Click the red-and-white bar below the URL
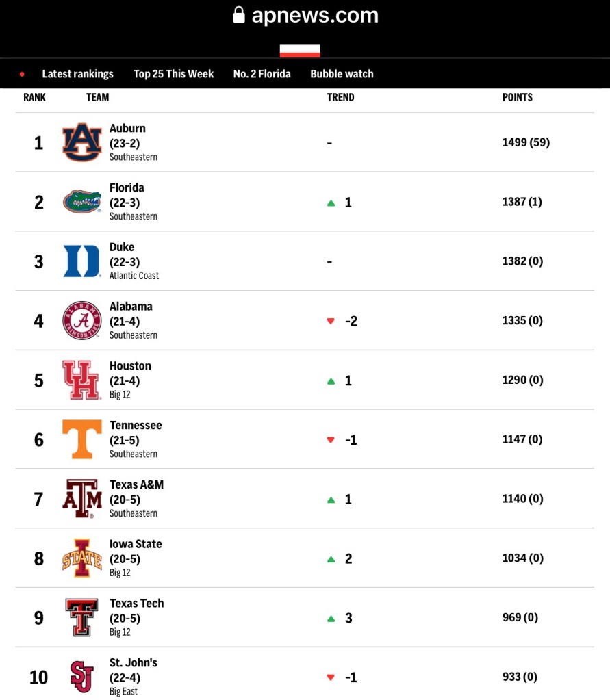 point(300,51)
